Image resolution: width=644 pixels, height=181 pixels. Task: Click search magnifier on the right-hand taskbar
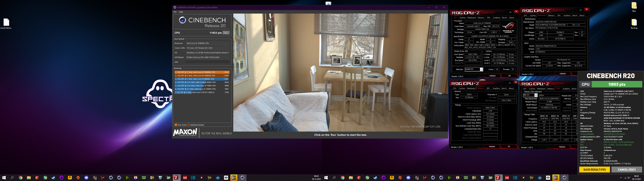pyautogui.click(x=334, y=178)
